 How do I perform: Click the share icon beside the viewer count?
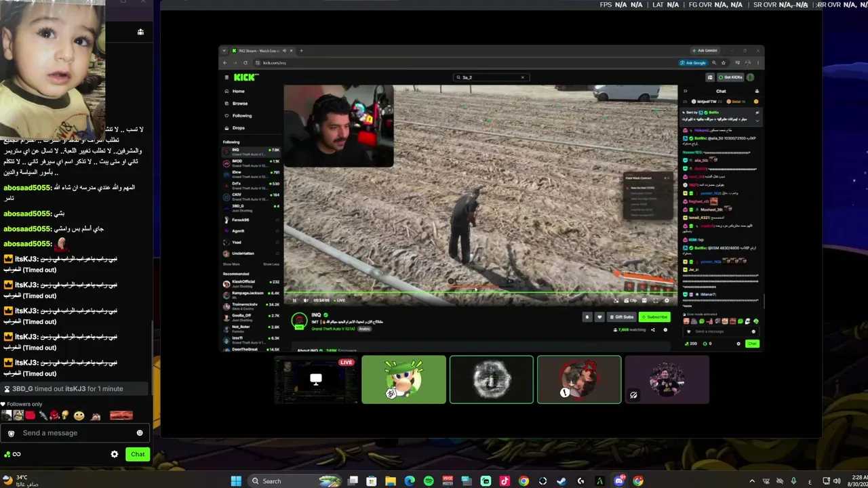(x=653, y=330)
